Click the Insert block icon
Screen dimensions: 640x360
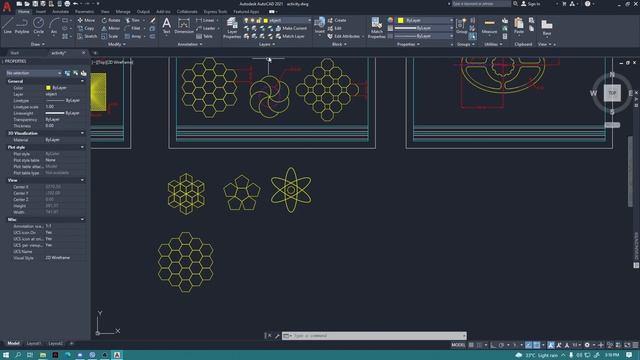[x=320, y=25]
